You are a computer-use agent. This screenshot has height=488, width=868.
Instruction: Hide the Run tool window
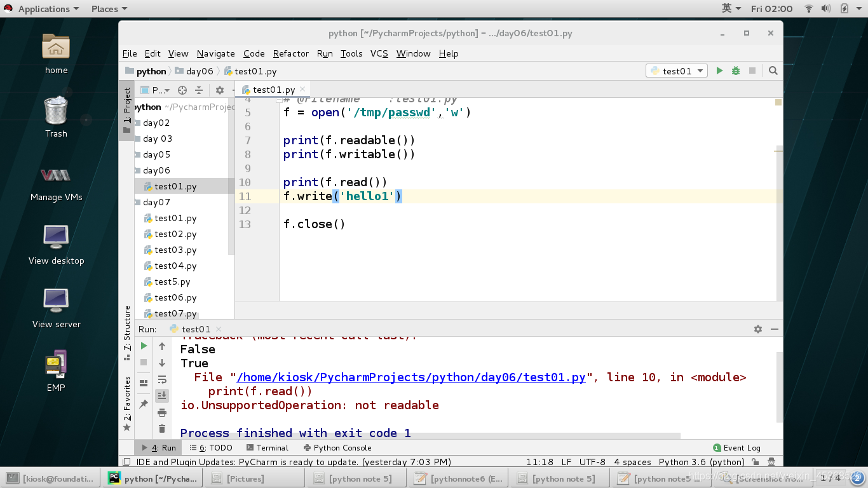[775, 329]
